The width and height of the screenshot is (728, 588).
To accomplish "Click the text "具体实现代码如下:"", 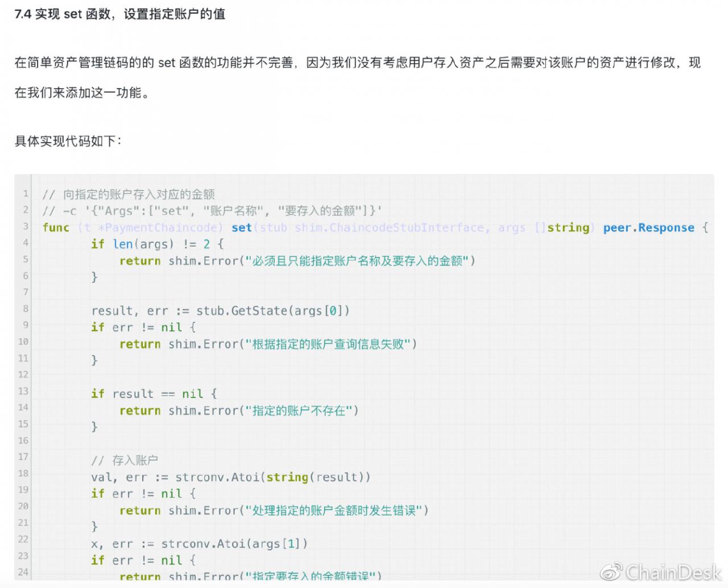I will tap(68, 141).
